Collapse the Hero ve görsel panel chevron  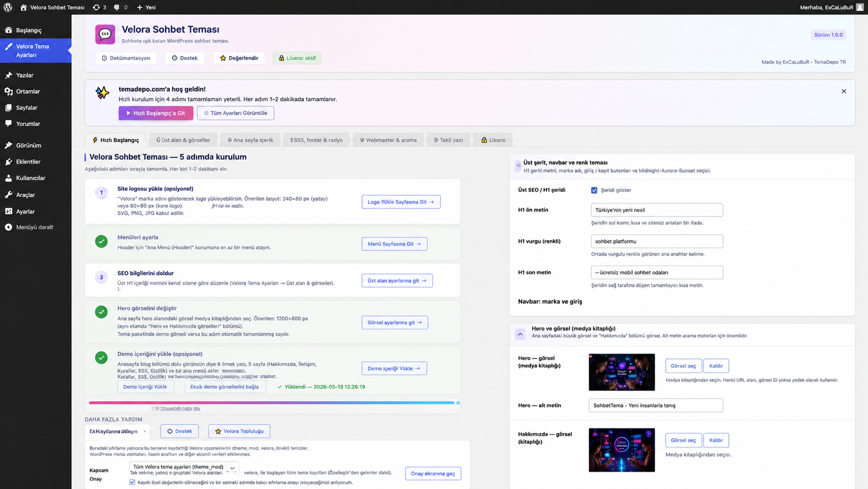click(x=520, y=335)
